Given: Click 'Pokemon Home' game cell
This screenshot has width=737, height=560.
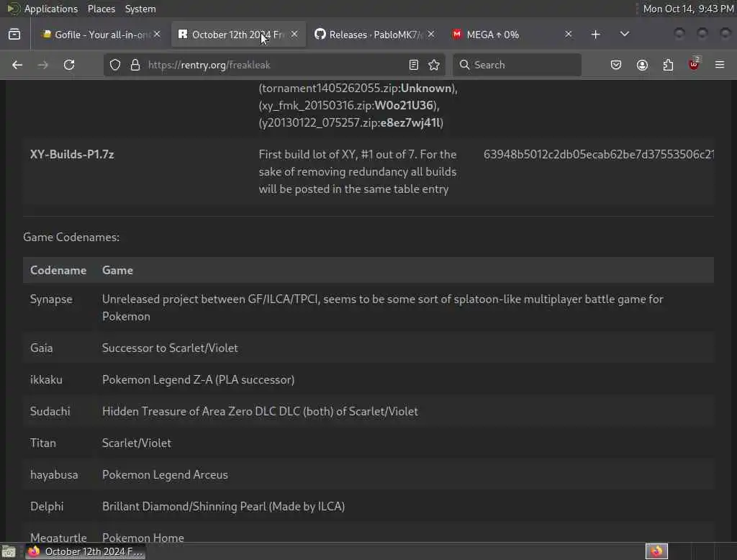Looking at the screenshot, I should pyautogui.click(x=143, y=538).
